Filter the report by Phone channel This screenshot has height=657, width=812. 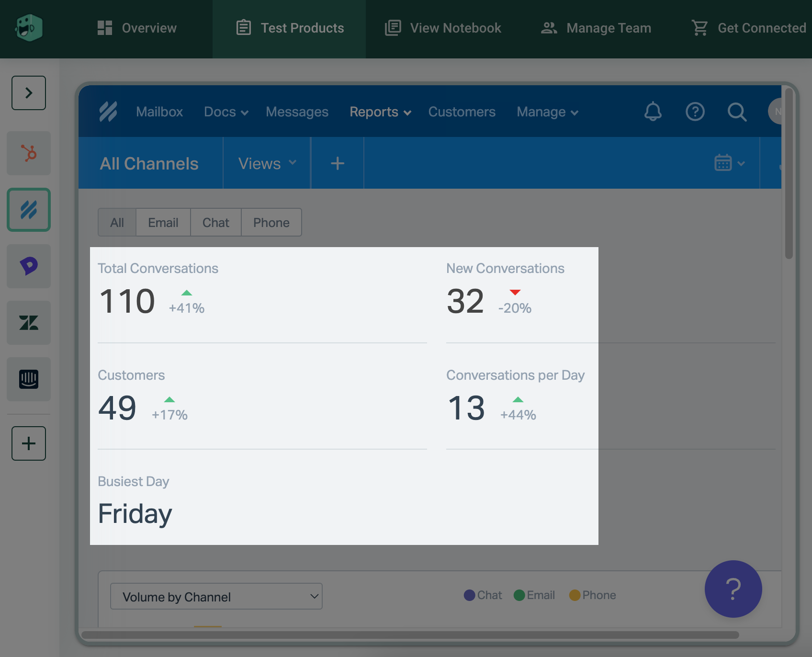(x=271, y=223)
